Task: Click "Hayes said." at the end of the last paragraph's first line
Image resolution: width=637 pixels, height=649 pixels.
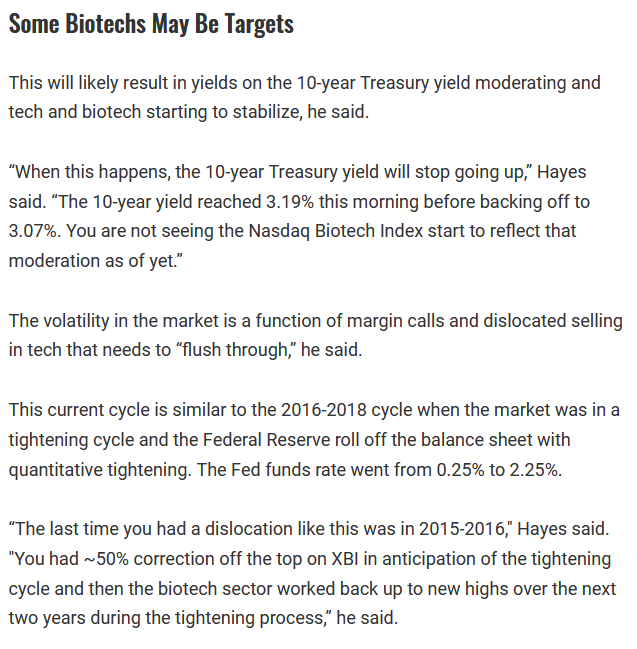Action: tap(563, 529)
